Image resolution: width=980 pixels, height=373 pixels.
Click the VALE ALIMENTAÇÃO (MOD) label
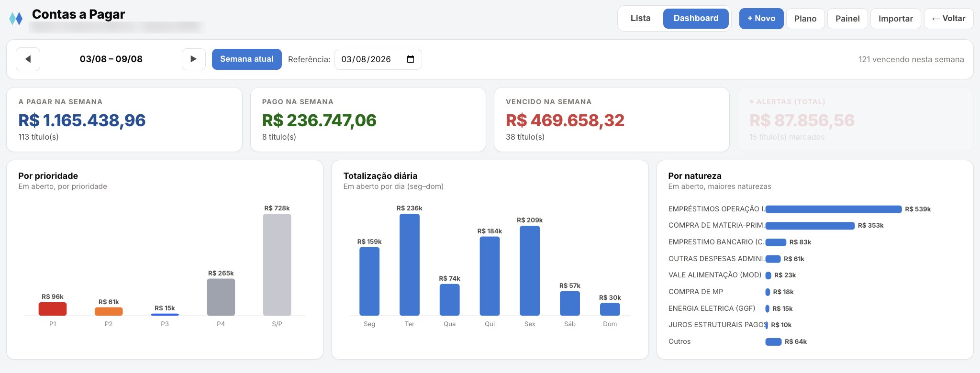[715, 275]
